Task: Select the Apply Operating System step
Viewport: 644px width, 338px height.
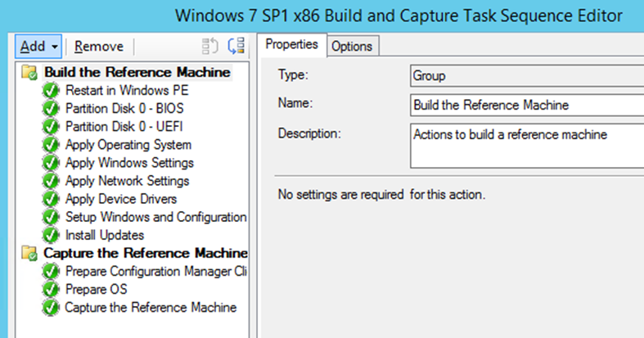Action: pyautogui.click(x=128, y=145)
